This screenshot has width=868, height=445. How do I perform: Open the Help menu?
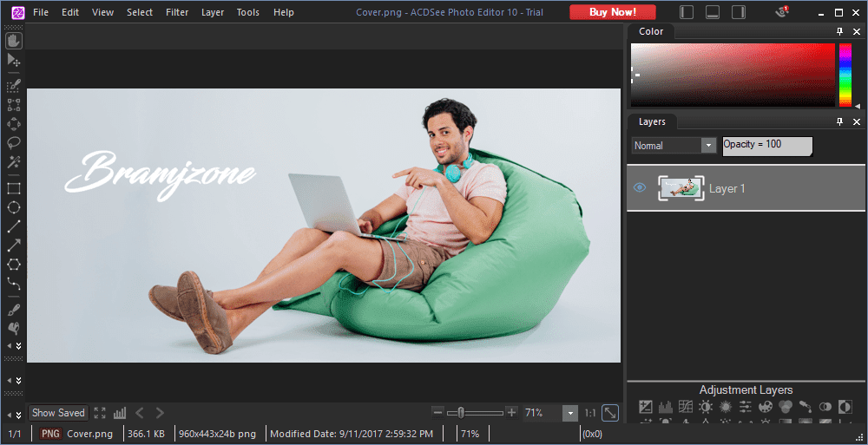pyautogui.click(x=284, y=12)
